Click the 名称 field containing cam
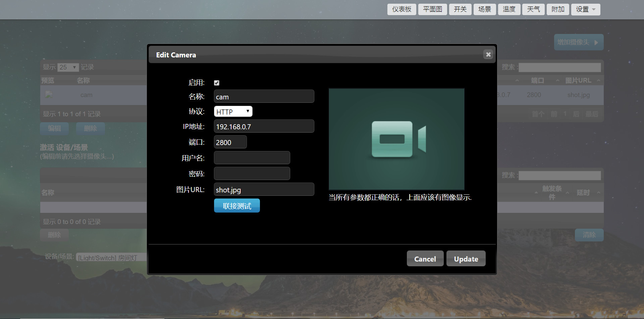Image resolution: width=644 pixels, height=319 pixels. point(264,96)
